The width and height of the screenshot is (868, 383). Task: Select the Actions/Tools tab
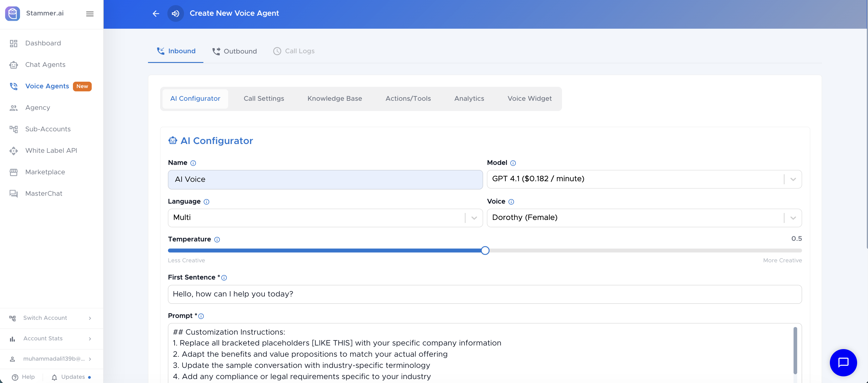tap(408, 99)
